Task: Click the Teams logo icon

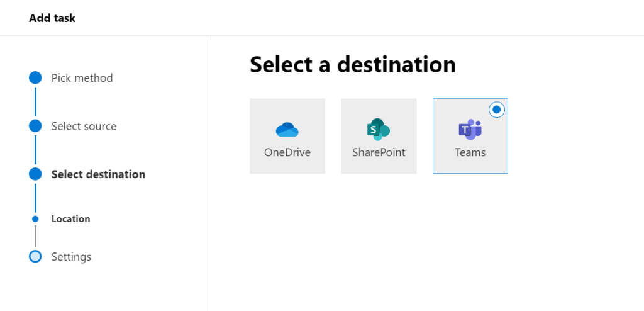Action: click(470, 129)
